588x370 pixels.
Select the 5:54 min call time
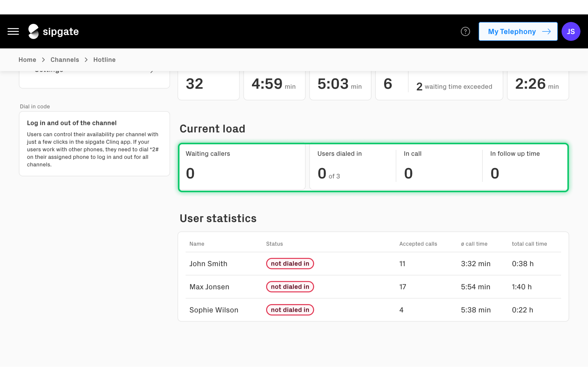pos(476,287)
